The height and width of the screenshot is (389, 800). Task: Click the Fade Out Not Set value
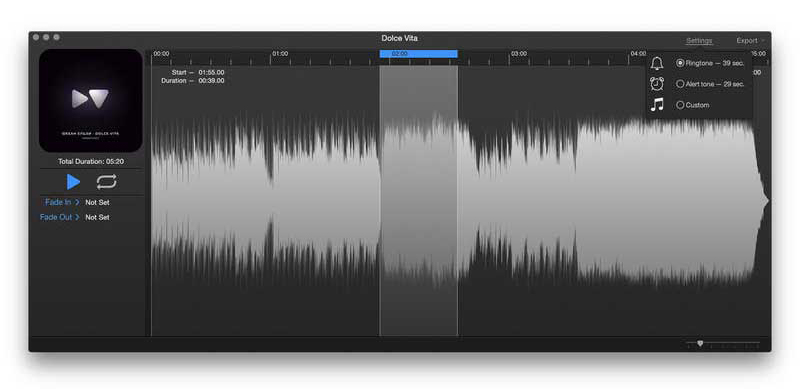(x=97, y=217)
